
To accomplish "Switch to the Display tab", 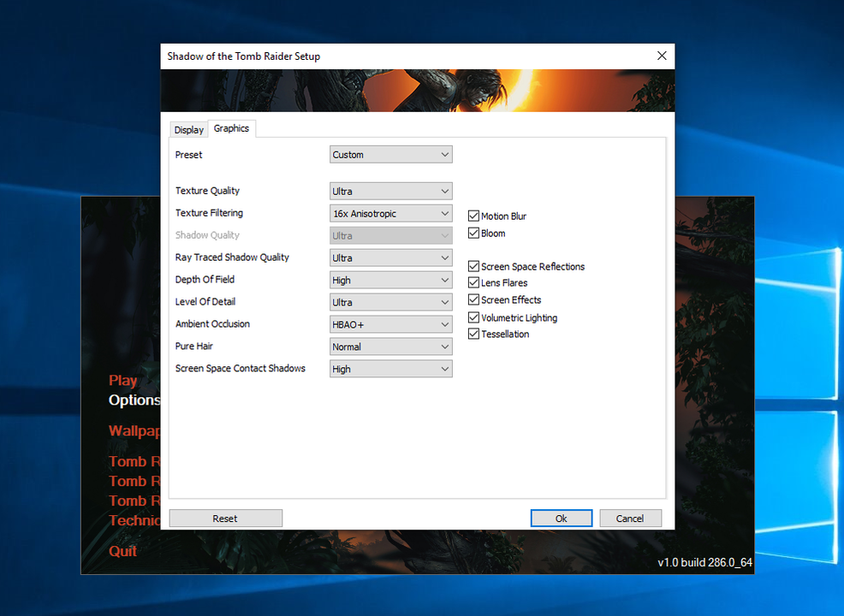I will click(188, 130).
